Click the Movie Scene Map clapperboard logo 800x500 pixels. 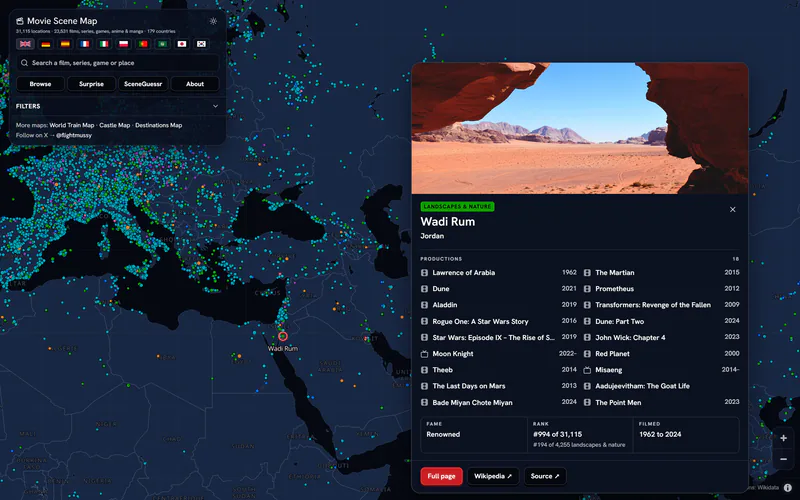(20, 21)
